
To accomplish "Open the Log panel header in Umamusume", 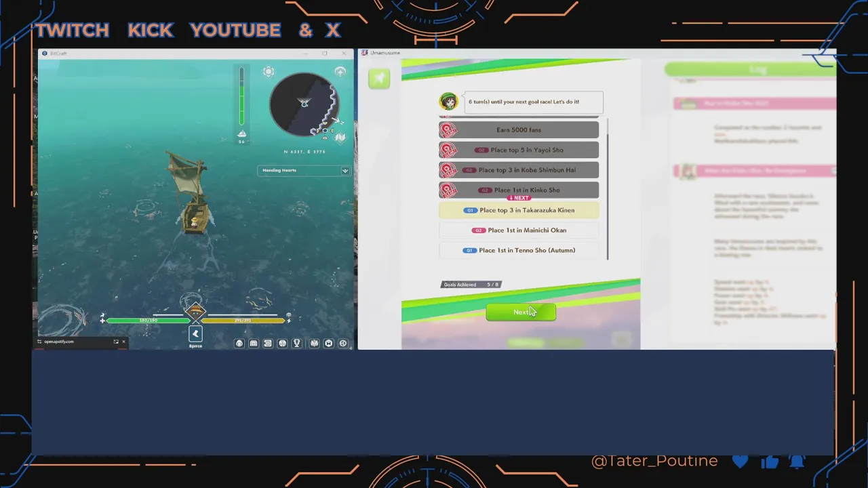I will pyautogui.click(x=750, y=70).
